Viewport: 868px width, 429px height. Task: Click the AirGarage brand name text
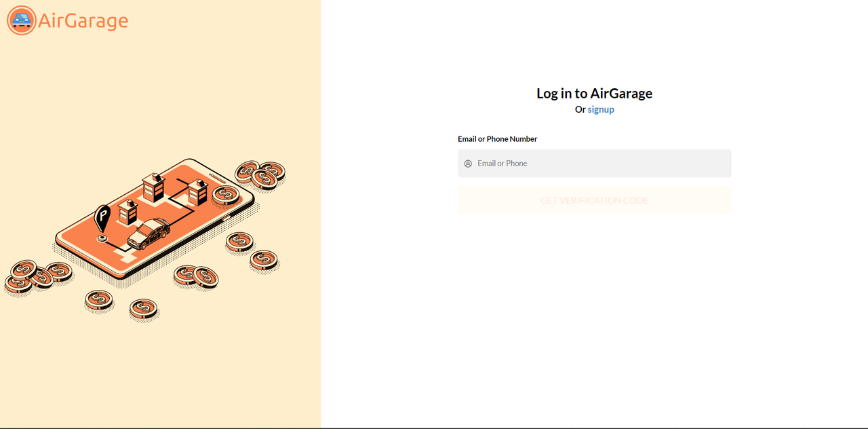click(x=83, y=21)
